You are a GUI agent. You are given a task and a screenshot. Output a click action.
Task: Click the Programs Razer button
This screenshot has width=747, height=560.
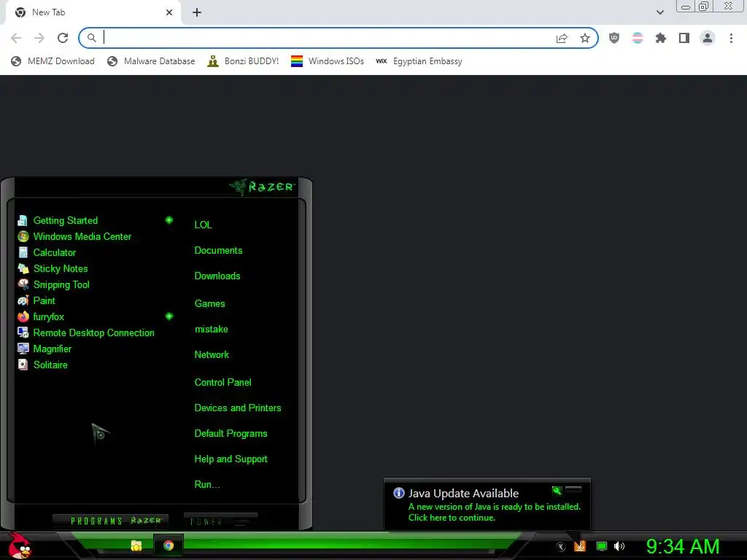[x=111, y=521]
